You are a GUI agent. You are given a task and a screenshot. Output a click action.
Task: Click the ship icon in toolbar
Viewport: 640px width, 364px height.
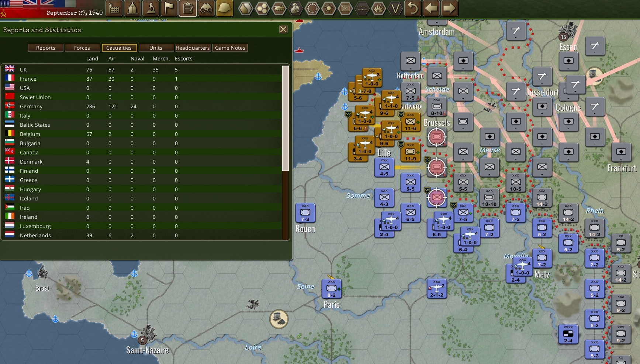(132, 8)
